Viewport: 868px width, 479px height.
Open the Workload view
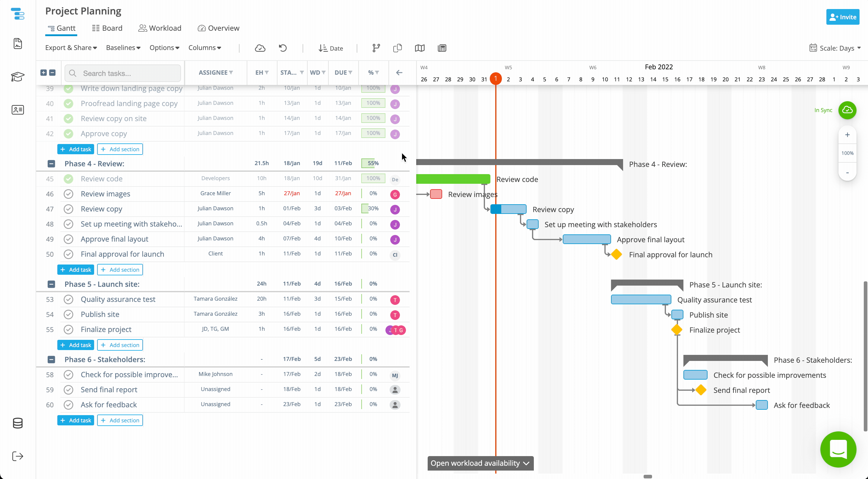click(160, 28)
